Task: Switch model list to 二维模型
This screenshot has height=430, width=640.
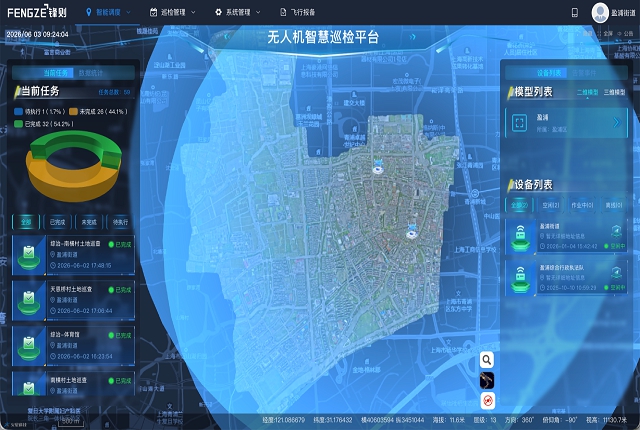Action: pos(587,93)
